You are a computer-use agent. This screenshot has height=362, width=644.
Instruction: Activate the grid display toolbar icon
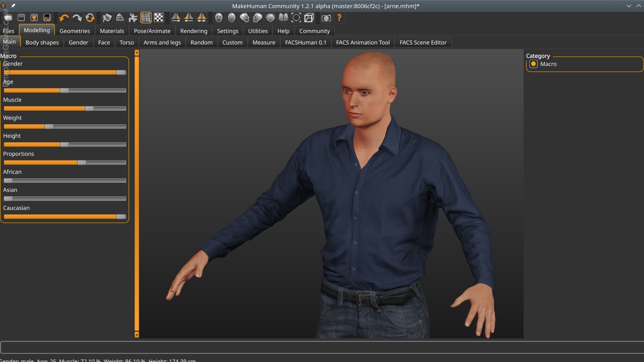click(146, 18)
